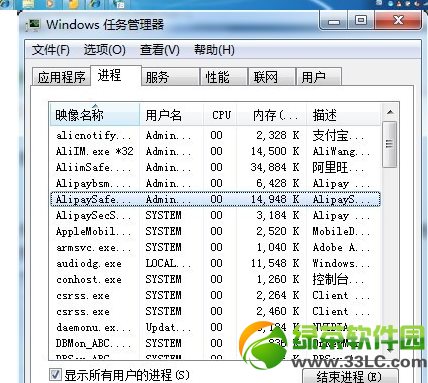428x383 pixels.
Task: Minimize the Task Manager window
Action: click(334, 21)
